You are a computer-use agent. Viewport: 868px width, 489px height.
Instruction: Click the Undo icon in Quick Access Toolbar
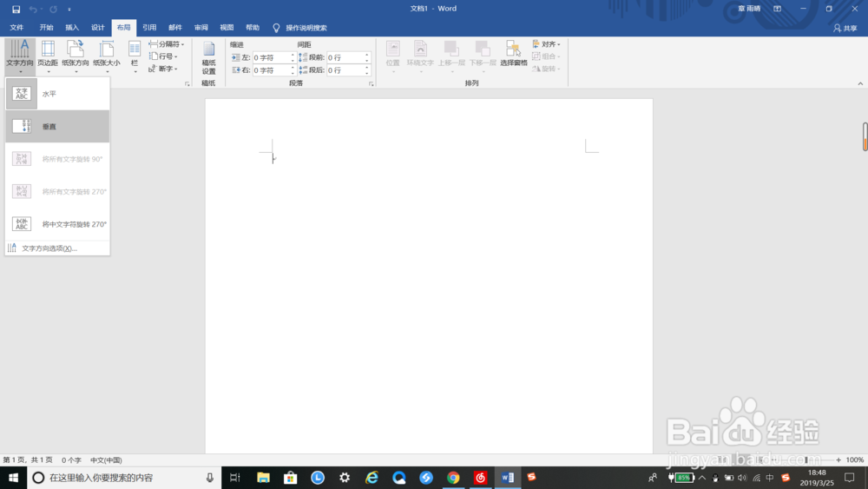point(33,9)
